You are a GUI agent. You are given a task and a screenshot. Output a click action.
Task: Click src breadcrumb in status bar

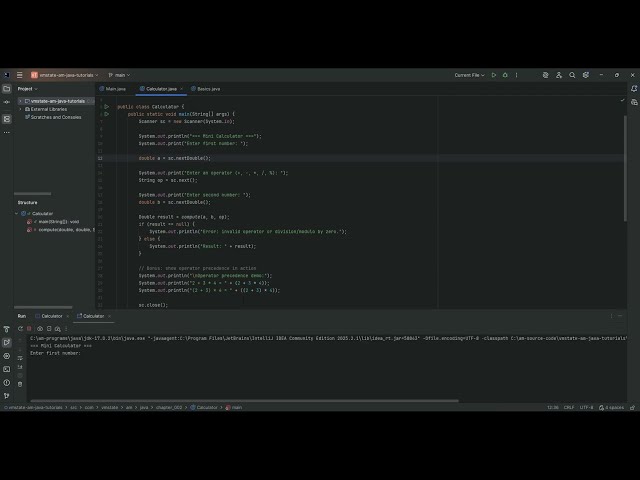(x=73, y=407)
